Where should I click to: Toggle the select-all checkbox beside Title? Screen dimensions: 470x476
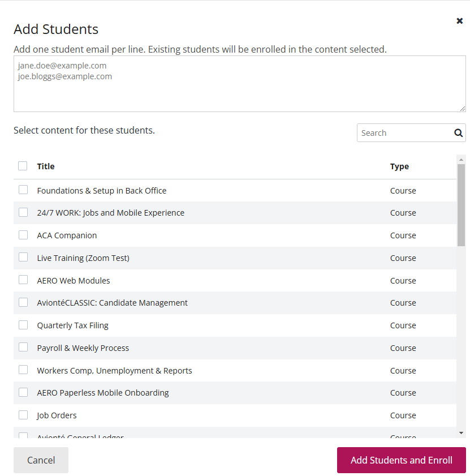point(23,166)
